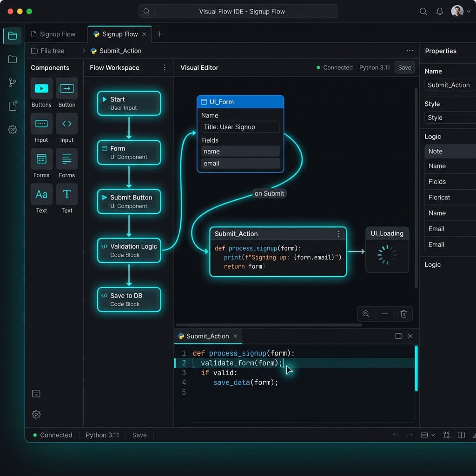Click the keyboard icon in status bar
The height and width of the screenshot is (476, 476).
pos(424,435)
